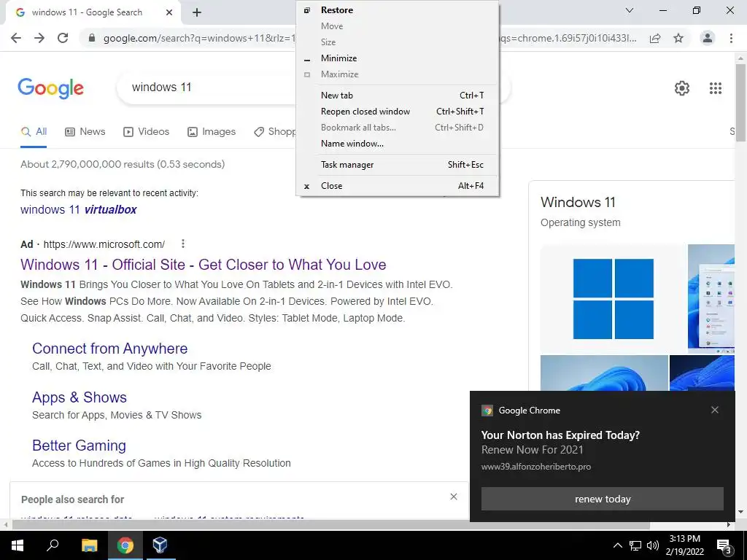747x560 pixels.
Task: Open the Action Center notifications icon
Action: coord(724,545)
